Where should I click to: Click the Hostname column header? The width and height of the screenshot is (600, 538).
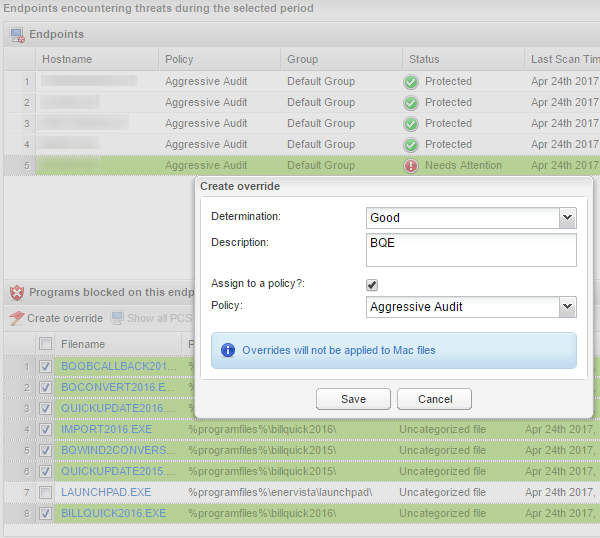tap(97, 59)
